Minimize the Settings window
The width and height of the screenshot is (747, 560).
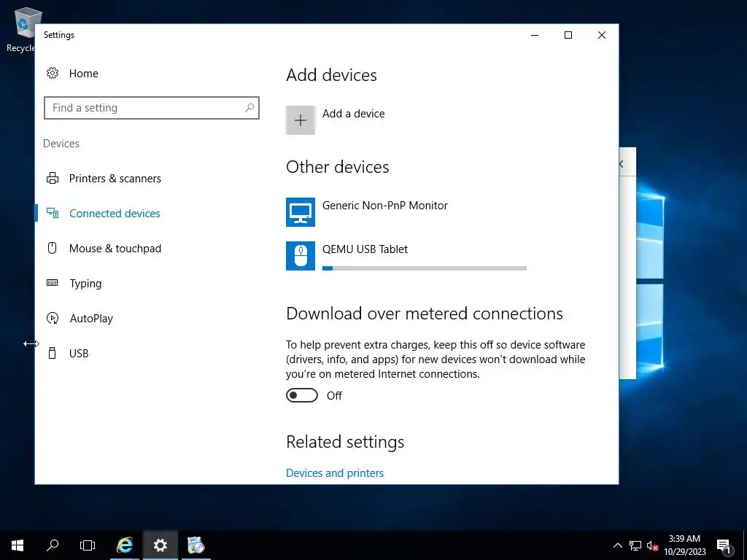[x=535, y=35]
